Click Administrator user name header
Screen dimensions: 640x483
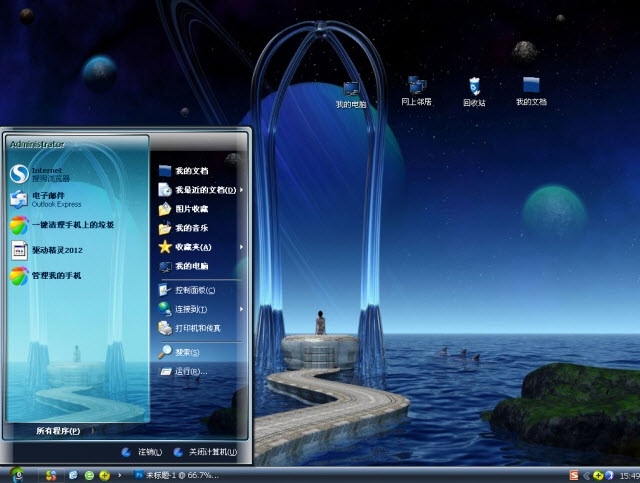pos(37,144)
